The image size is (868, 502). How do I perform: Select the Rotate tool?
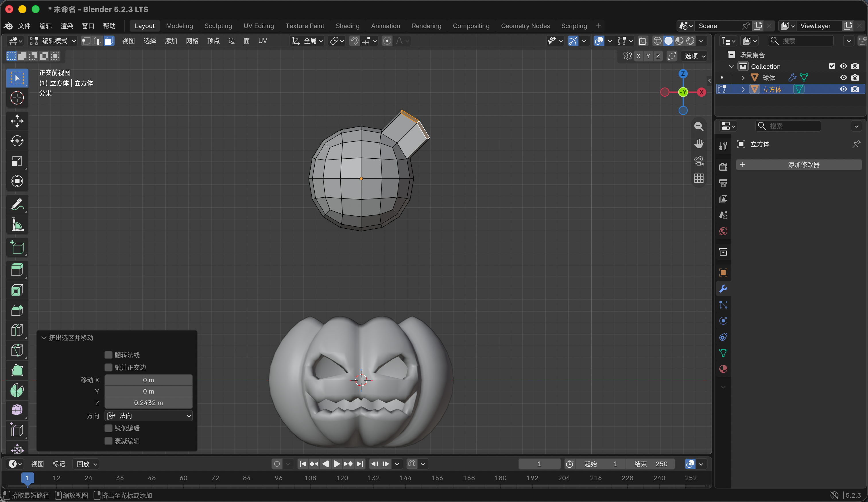[x=17, y=141]
